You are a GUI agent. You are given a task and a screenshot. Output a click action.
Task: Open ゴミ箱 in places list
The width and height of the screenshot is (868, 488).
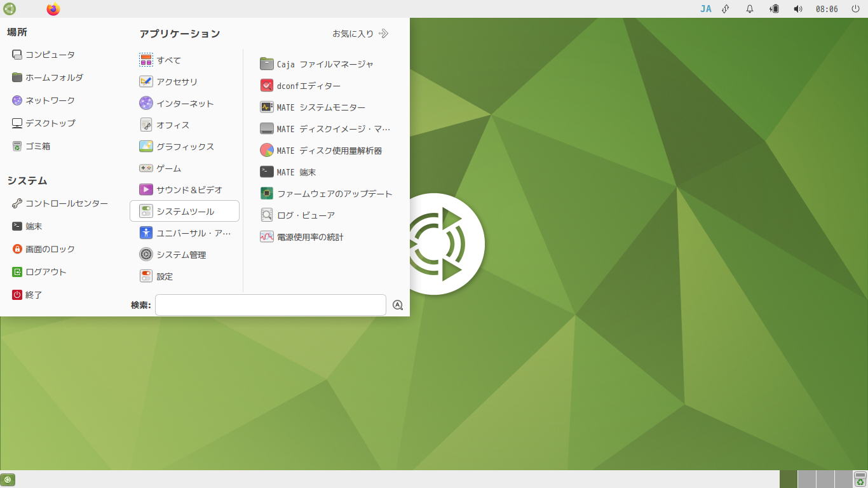31,146
